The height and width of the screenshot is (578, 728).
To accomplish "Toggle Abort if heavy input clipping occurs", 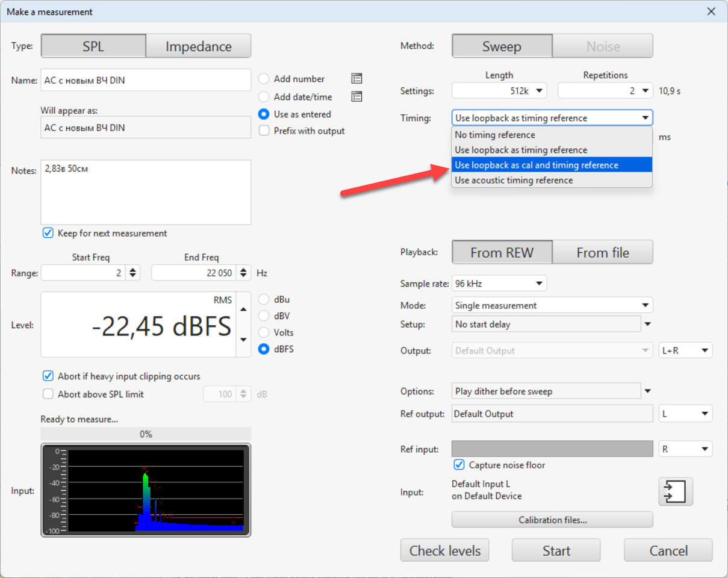I will point(48,376).
